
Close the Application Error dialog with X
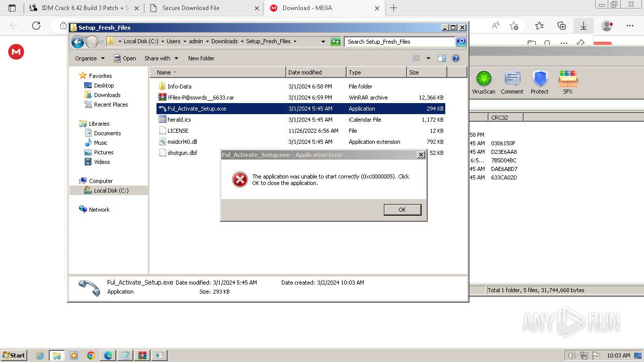[x=421, y=155]
